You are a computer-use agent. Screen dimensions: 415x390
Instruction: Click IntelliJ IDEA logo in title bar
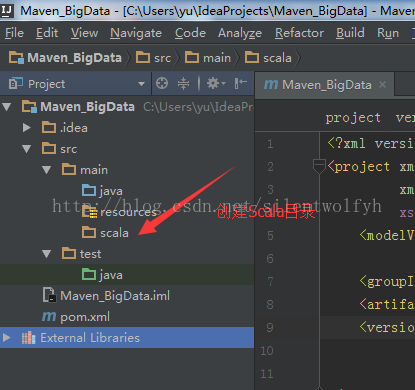[x=7, y=11]
